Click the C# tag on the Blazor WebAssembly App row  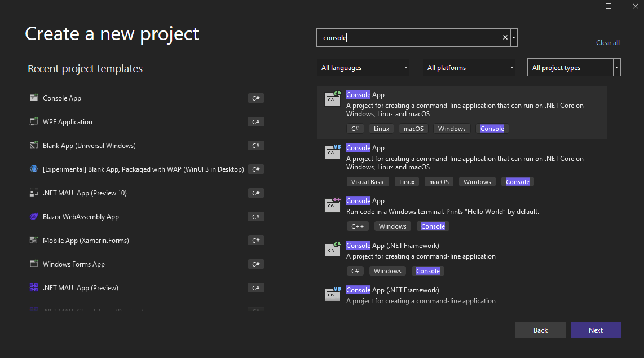256,217
